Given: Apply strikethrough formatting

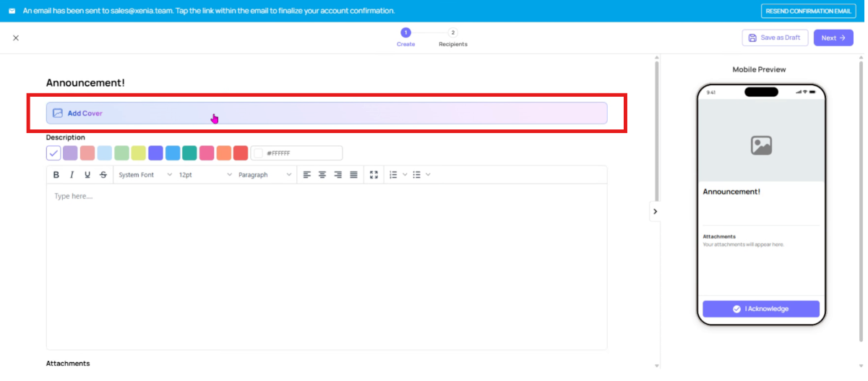Looking at the screenshot, I should [x=103, y=175].
